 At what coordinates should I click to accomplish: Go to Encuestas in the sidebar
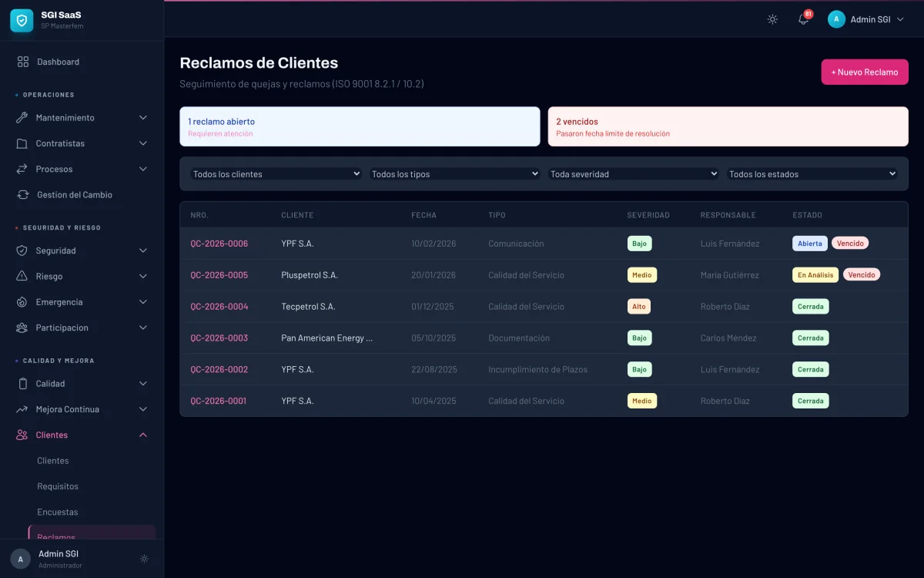point(58,512)
